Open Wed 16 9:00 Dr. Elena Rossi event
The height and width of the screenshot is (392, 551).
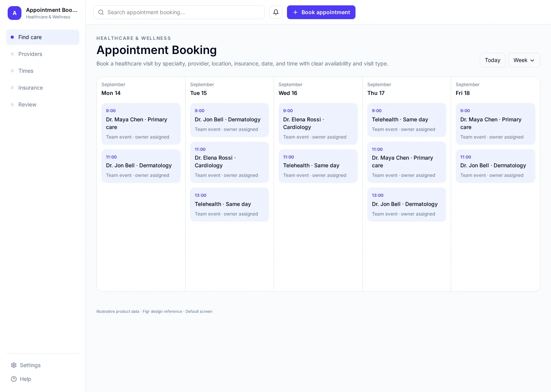pyautogui.click(x=318, y=124)
